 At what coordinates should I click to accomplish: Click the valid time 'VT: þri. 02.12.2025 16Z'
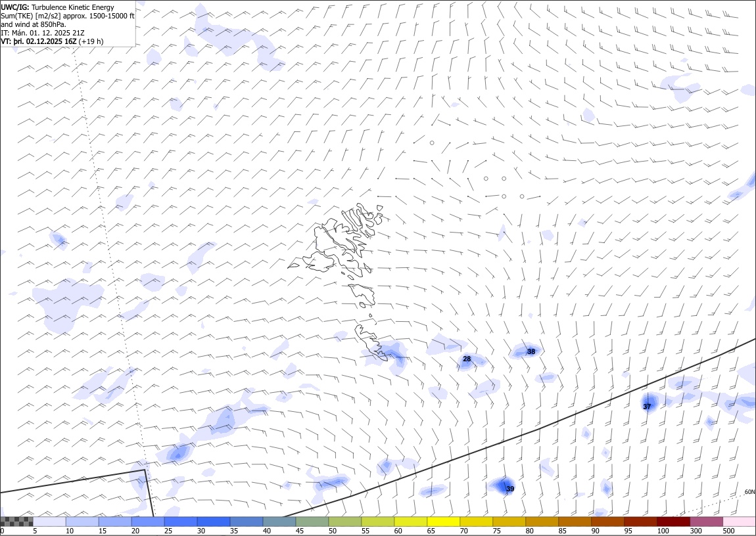pos(39,41)
